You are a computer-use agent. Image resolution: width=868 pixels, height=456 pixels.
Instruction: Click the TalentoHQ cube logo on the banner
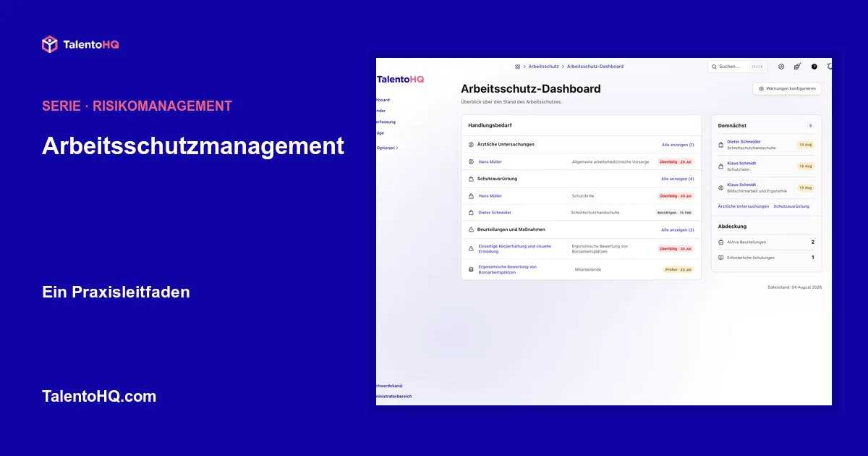pos(49,44)
